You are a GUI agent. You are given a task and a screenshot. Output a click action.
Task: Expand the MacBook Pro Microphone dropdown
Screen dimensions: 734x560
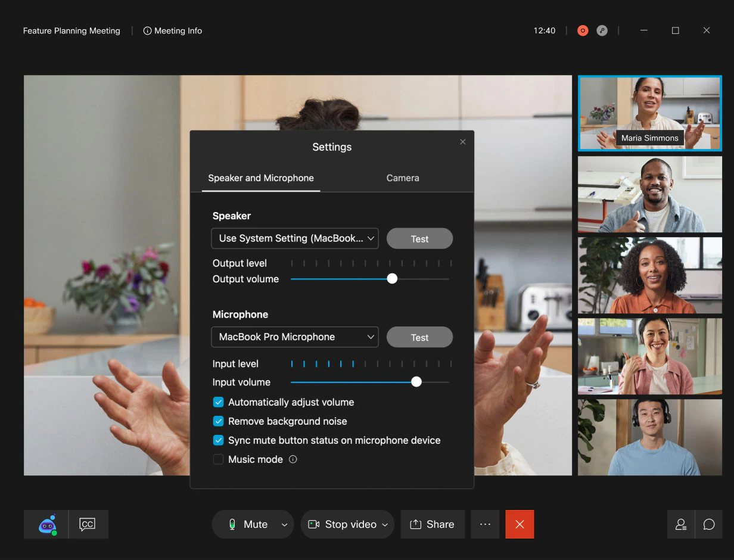pyautogui.click(x=294, y=337)
